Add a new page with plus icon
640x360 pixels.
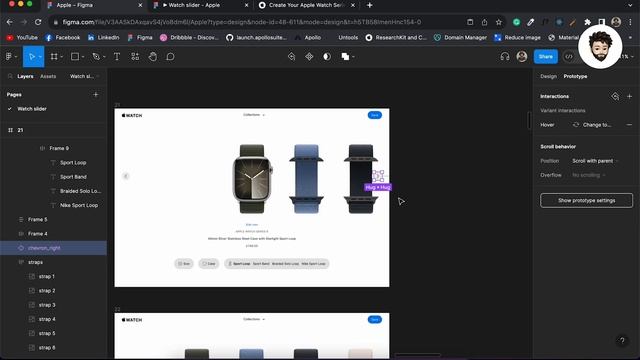[x=96, y=95]
